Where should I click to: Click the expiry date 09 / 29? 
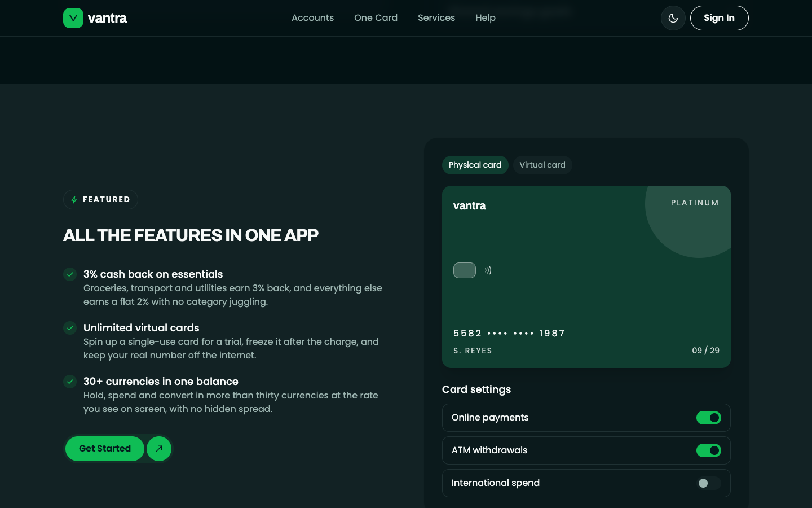tap(705, 351)
